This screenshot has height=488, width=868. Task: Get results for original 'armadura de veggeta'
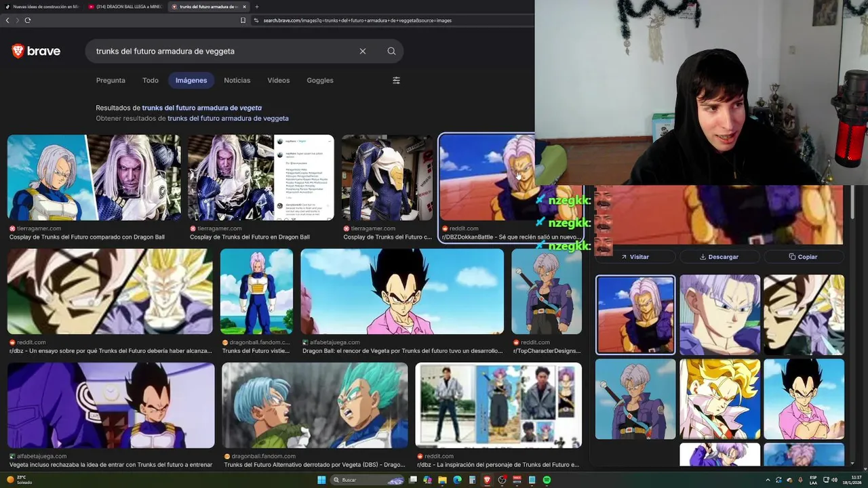pos(228,118)
